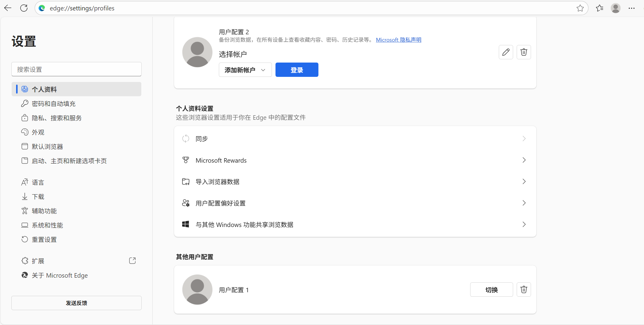This screenshot has width=644, height=325.
Task: Open the favorites list toolbar icon
Action: pos(600,8)
